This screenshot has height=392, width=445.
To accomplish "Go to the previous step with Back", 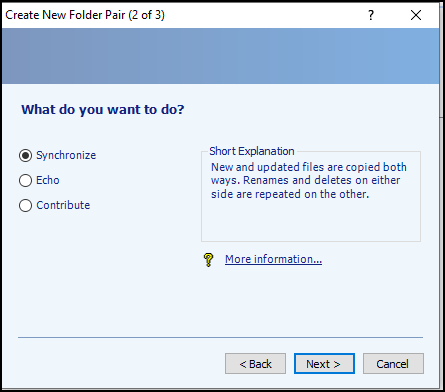I will coord(255,364).
